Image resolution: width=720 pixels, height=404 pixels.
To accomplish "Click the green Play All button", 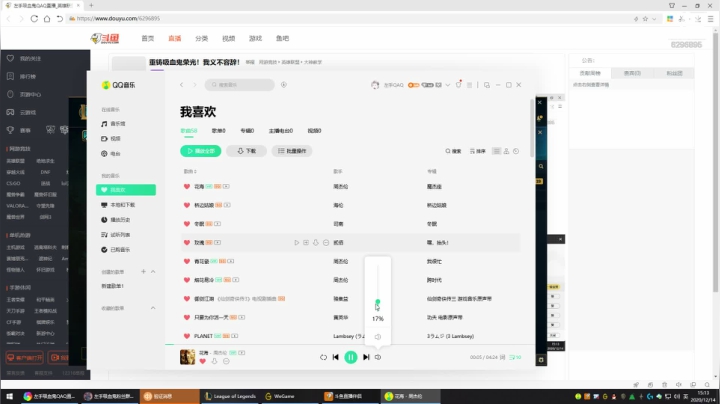I will (201, 151).
